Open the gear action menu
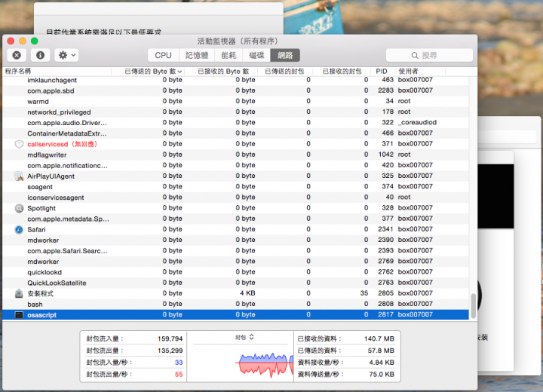Viewport: 543px width, 392px height. 66,55
